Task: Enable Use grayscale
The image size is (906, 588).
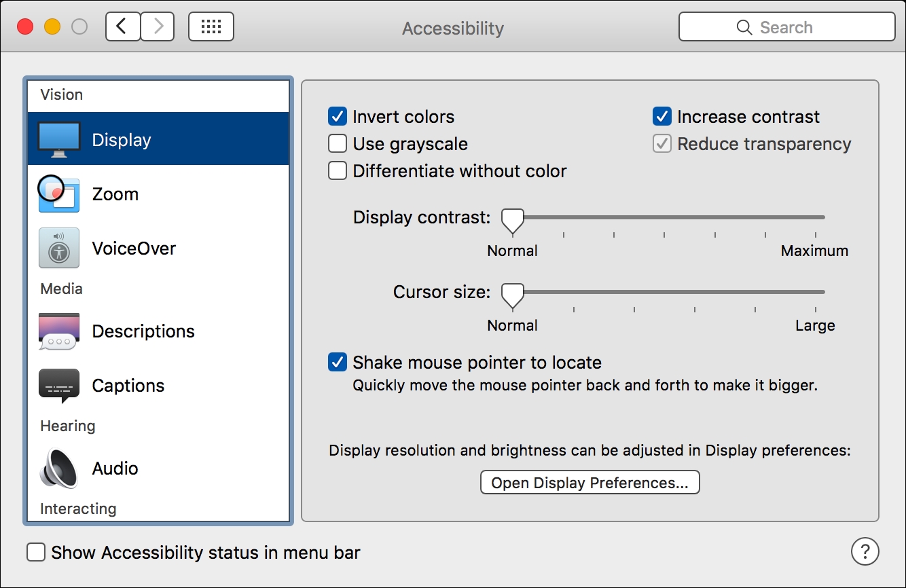Action: click(338, 143)
